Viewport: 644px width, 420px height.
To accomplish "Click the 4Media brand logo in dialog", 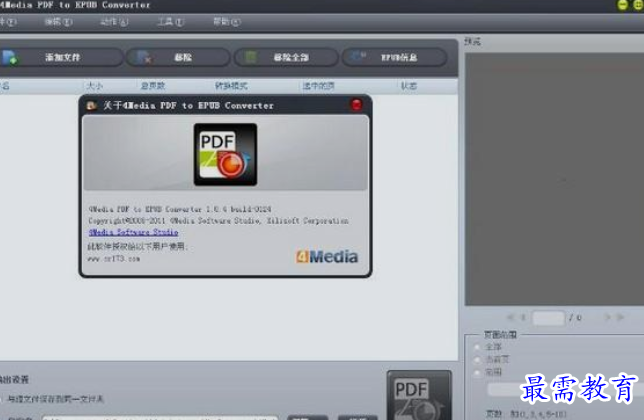I will [327, 257].
